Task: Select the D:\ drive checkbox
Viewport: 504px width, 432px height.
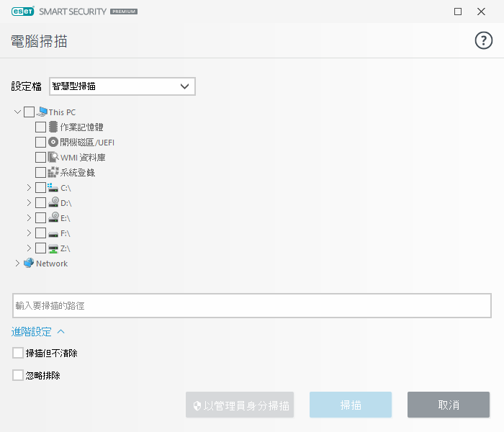Action: coord(40,203)
